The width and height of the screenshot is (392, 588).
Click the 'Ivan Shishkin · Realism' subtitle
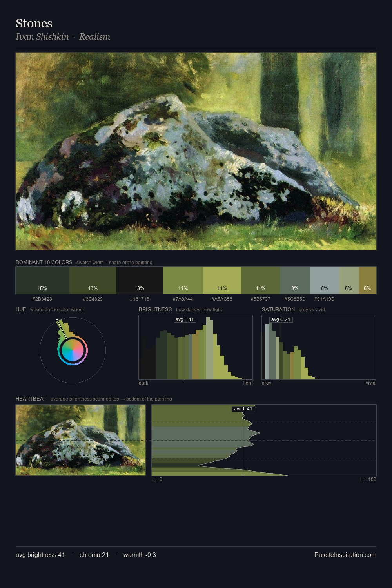point(63,37)
